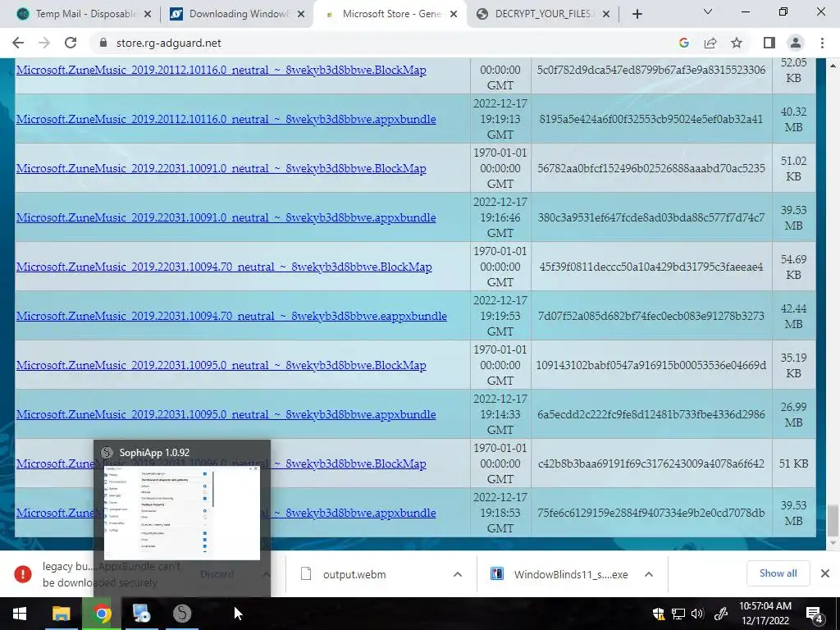The height and width of the screenshot is (630, 840).
Task: Click the pen workspace tray icon
Action: coord(720,614)
